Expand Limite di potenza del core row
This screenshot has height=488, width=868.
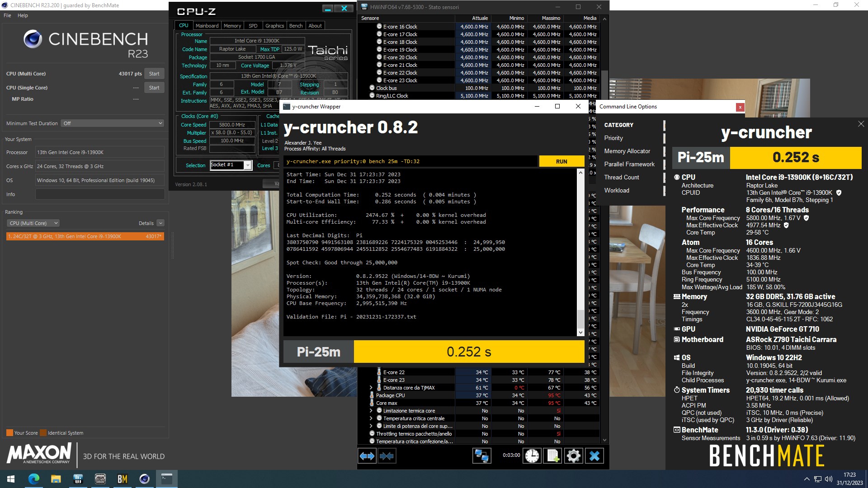click(x=371, y=426)
